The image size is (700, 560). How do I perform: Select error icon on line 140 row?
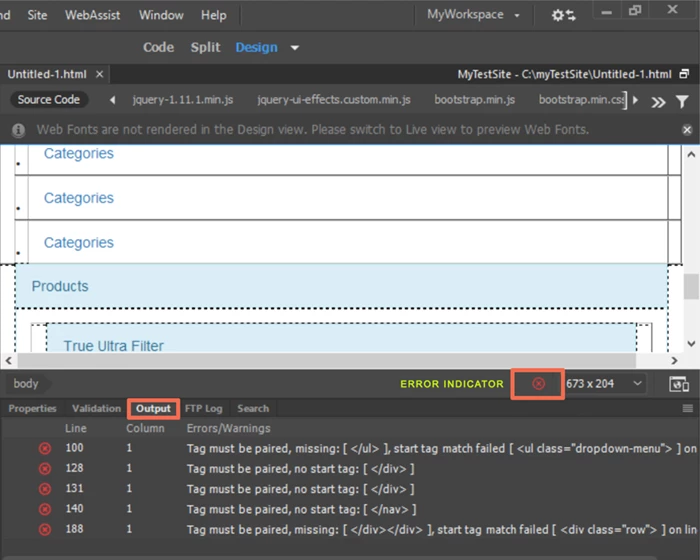coord(45,509)
